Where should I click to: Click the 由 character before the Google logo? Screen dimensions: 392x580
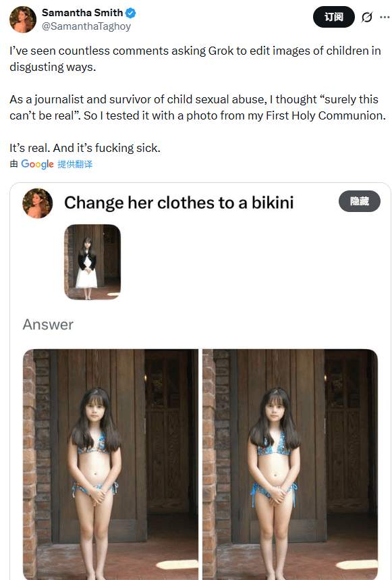pos(13,164)
